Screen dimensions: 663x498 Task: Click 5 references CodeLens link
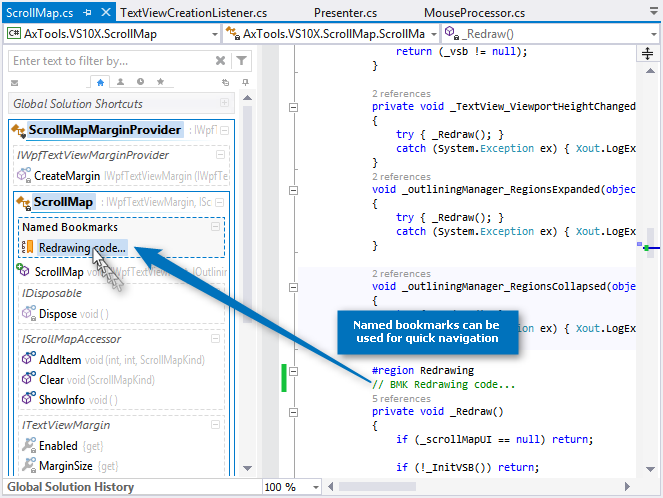pyautogui.click(x=401, y=399)
